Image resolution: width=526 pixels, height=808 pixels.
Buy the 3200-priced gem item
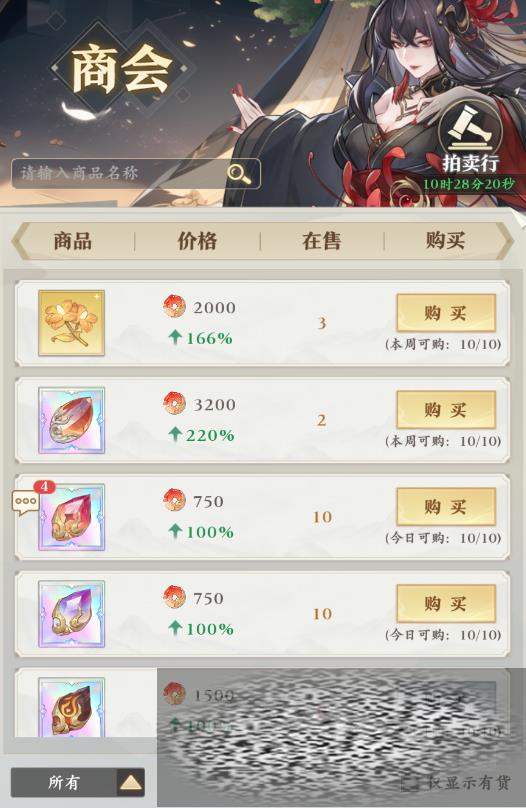[x=446, y=410]
